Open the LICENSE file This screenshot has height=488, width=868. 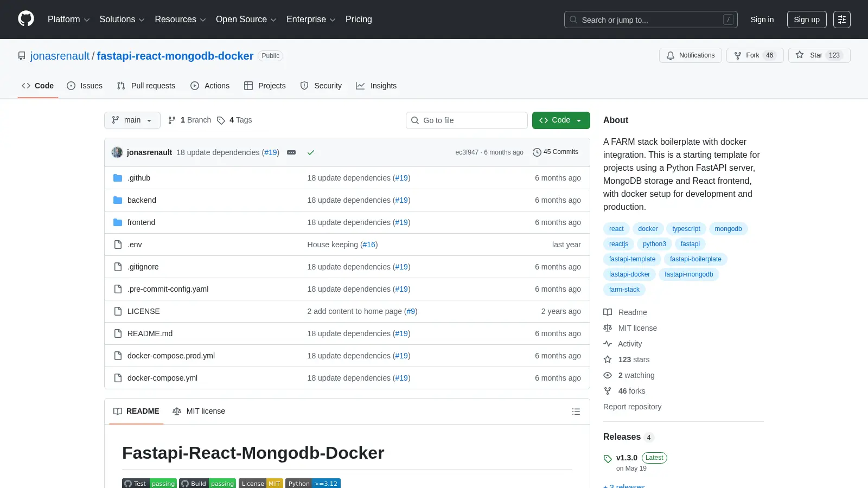point(144,311)
